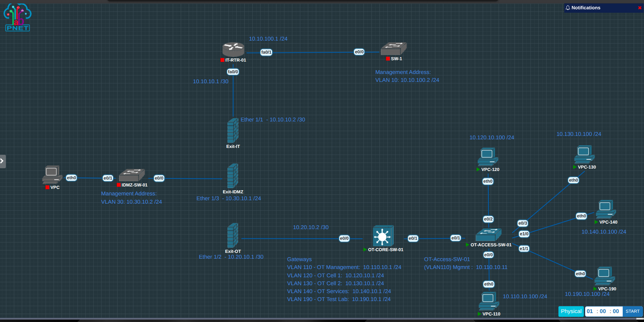Click the 'Ether 1/1 - 10.10.10.2 /30' label
Viewport: 644px width, 322px height.
[273, 120]
